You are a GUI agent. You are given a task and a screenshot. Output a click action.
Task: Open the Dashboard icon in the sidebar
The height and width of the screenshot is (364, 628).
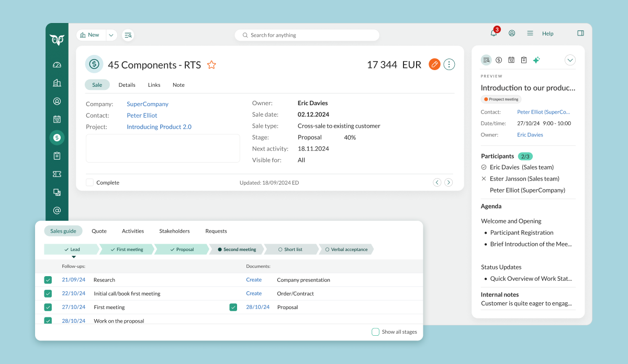[x=57, y=64]
